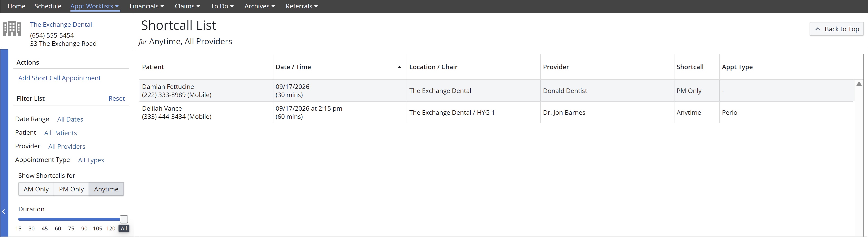Open the Referrals dropdown
This screenshot has width=868, height=237.
[x=301, y=6]
